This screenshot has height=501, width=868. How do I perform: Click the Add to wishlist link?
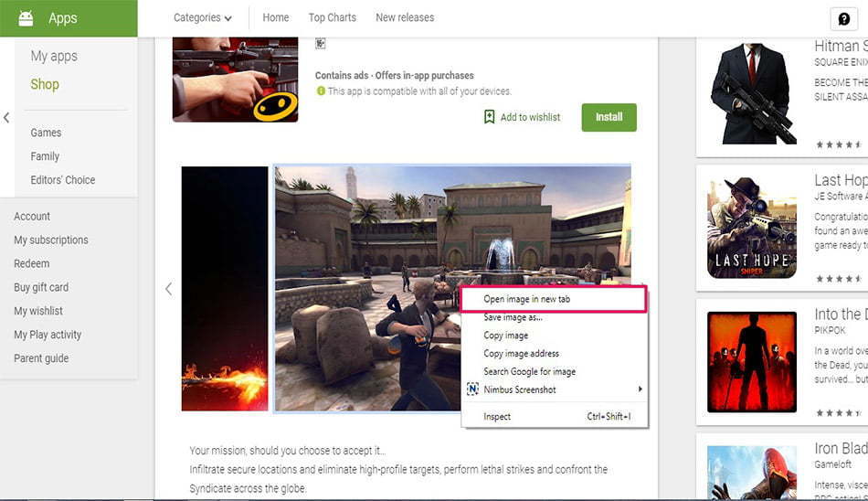point(530,117)
